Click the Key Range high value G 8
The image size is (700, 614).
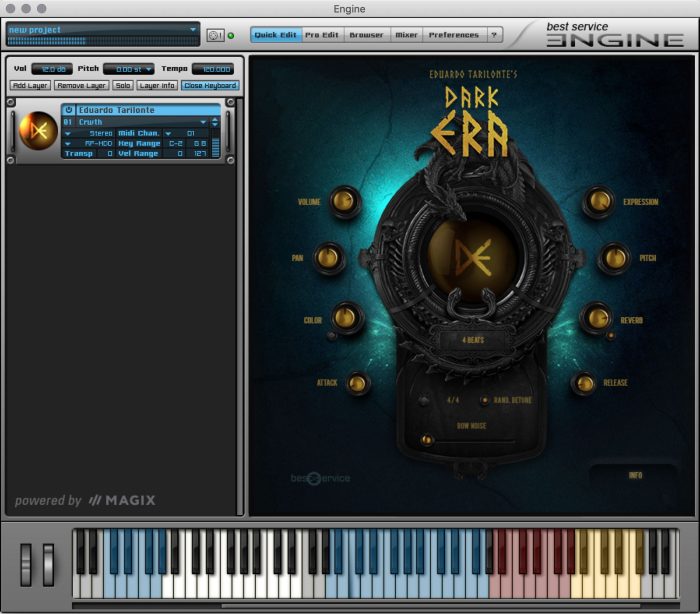tap(200, 143)
